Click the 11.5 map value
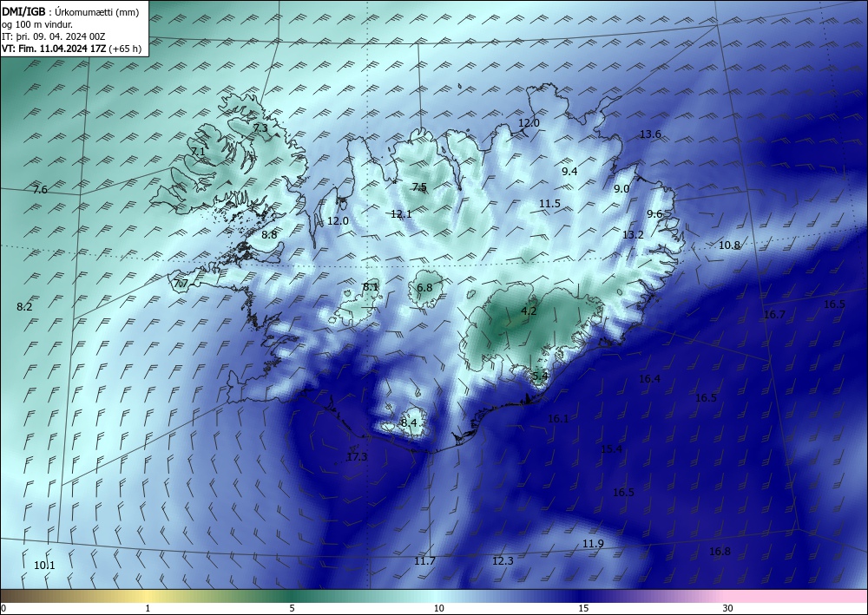Viewport: 868px width, 615px height. pyautogui.click(x=549, y=204)
